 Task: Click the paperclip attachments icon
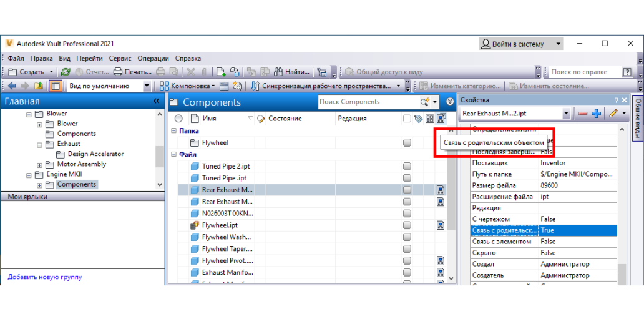203,72
